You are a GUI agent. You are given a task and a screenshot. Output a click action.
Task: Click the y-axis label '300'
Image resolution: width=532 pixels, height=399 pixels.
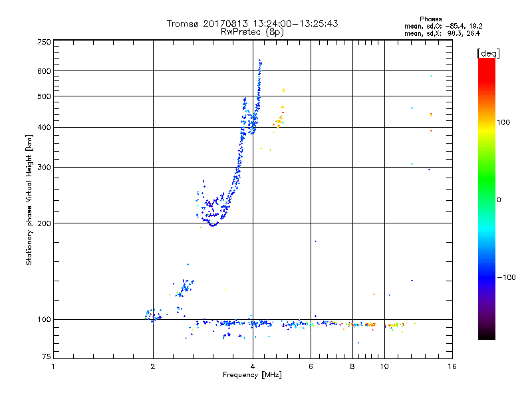44,168
